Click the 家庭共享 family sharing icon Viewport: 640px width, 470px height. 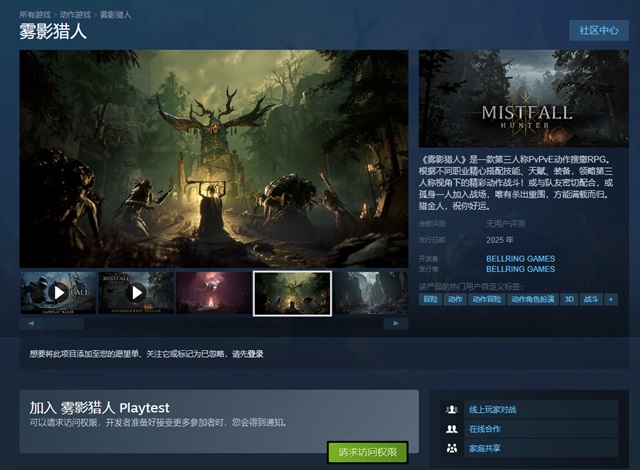click(452, 448)
